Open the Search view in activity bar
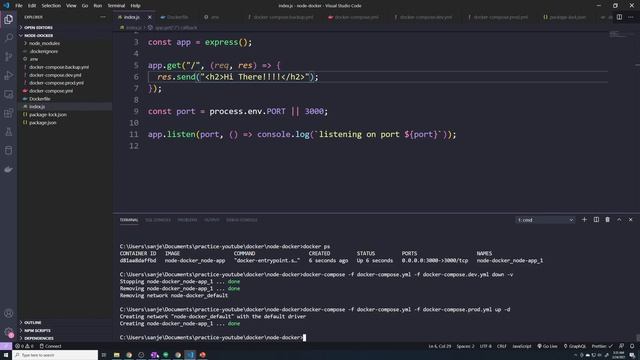Viewport: 640px width, 360px height. [8, 38]
